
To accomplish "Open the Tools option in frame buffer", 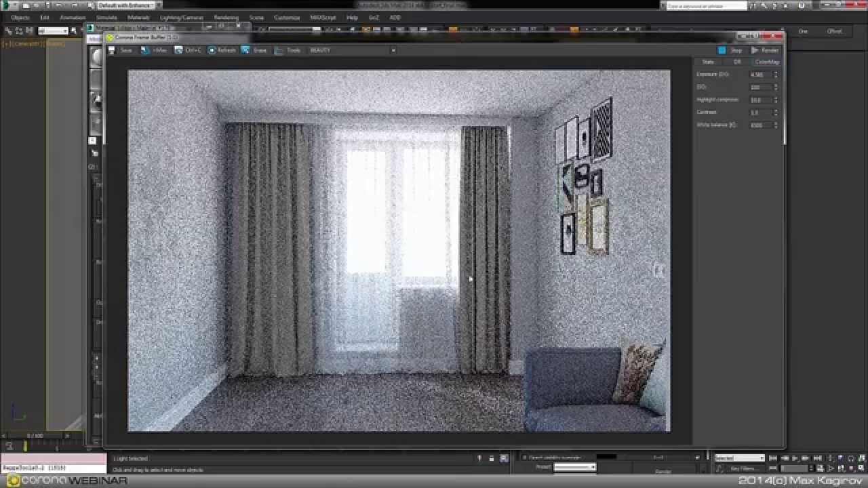I will [x=288, y=50].
